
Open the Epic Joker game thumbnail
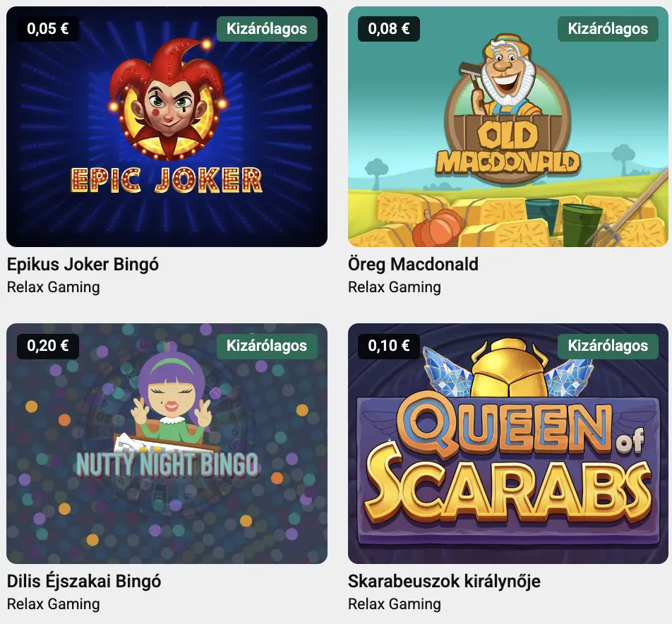(x=167, y=126)
